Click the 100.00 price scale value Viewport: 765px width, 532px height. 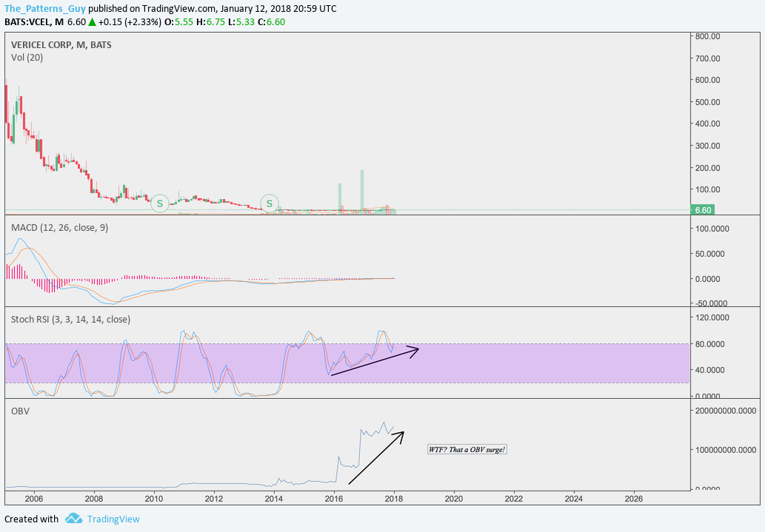(708, 189)
